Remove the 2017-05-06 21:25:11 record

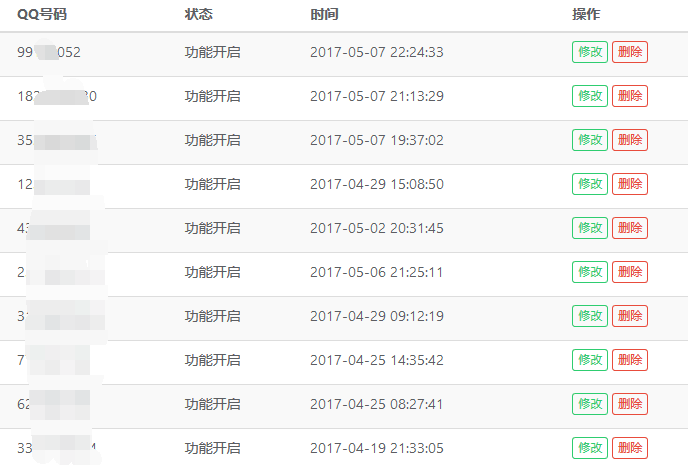click(x=630, y=272)
